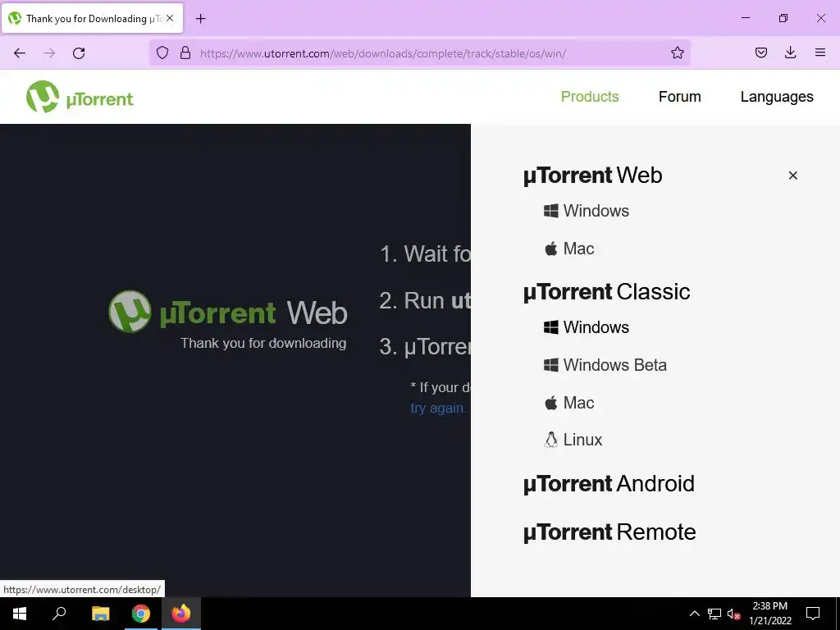
Task: Select Windows under µTorrent Classic
Action: 586,326
